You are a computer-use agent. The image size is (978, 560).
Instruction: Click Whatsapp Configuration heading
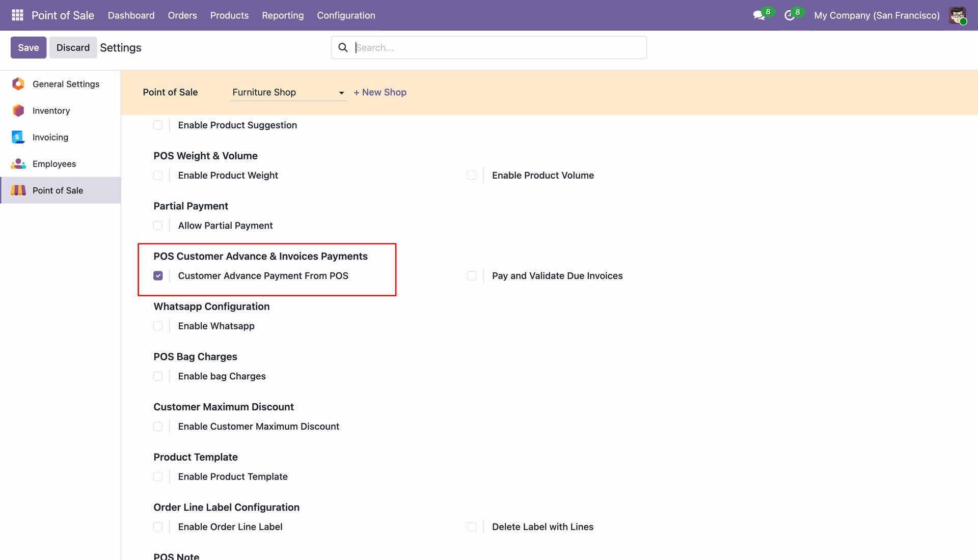[x=211, y=306]
